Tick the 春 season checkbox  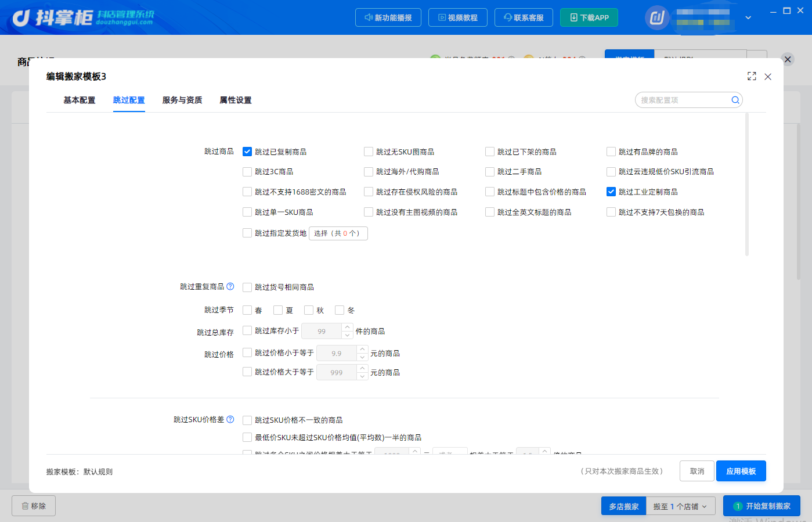(x=247, y=310)
